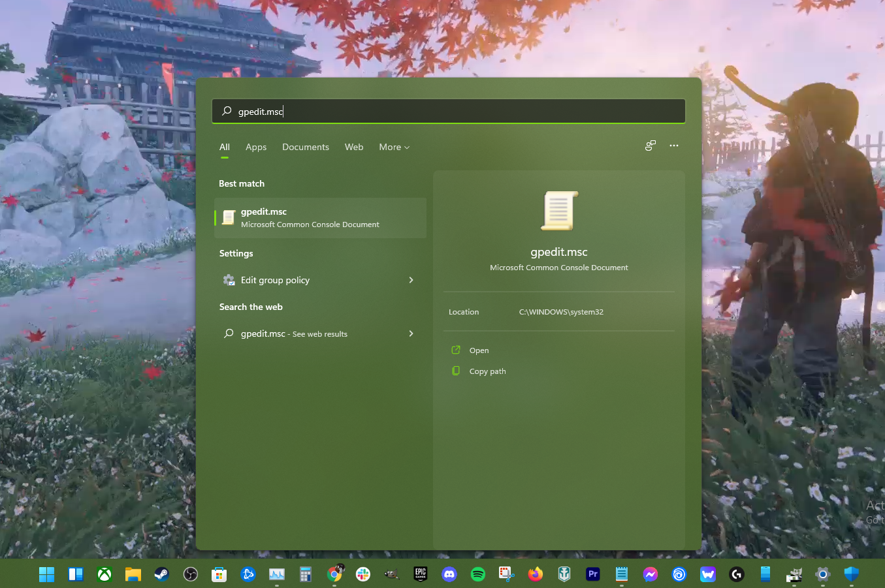Click the search box containing gpedit.msc
Image resolution: width=885 pixels, height=588 pixels.
pyautogui.click(x=449, y=111)
